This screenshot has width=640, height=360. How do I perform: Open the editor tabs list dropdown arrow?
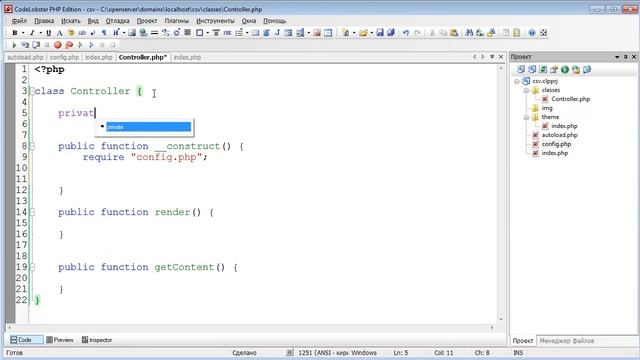click(492, 57)
